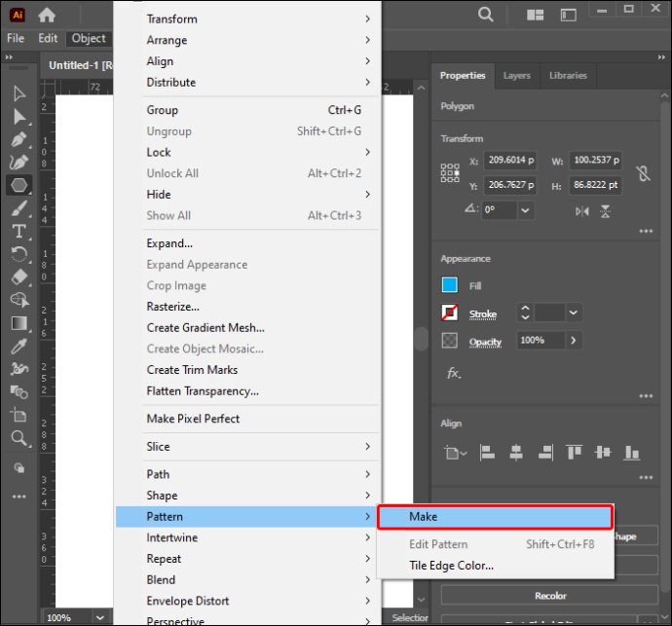
Task: Open the fx effects icon
Action: click(x=454, y=373)
